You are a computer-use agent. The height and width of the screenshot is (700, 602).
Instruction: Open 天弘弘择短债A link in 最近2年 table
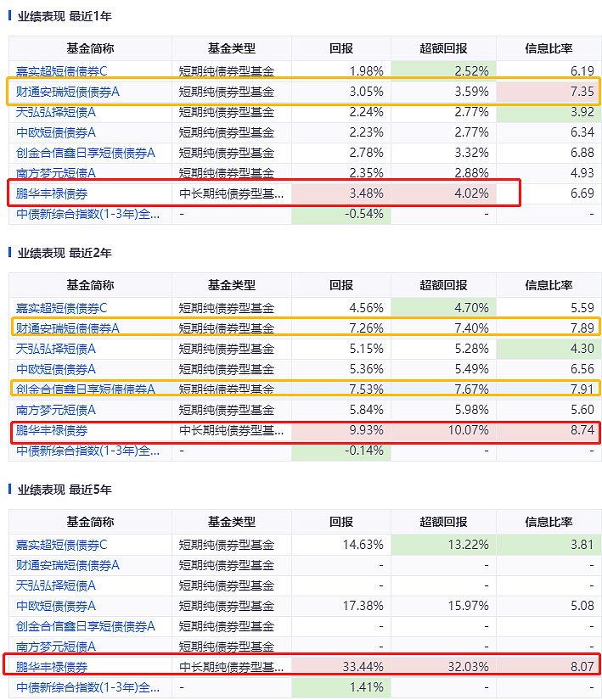(56, 349)
